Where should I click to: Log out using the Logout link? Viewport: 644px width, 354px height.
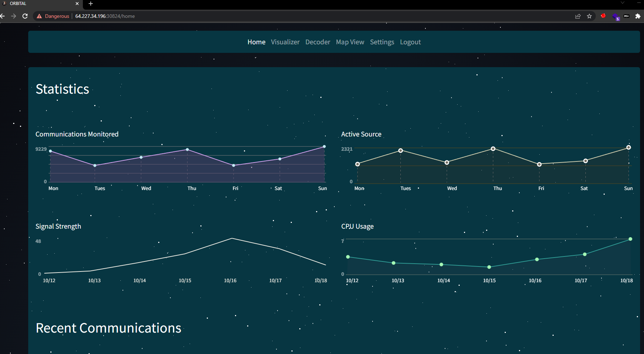[410, 42]
